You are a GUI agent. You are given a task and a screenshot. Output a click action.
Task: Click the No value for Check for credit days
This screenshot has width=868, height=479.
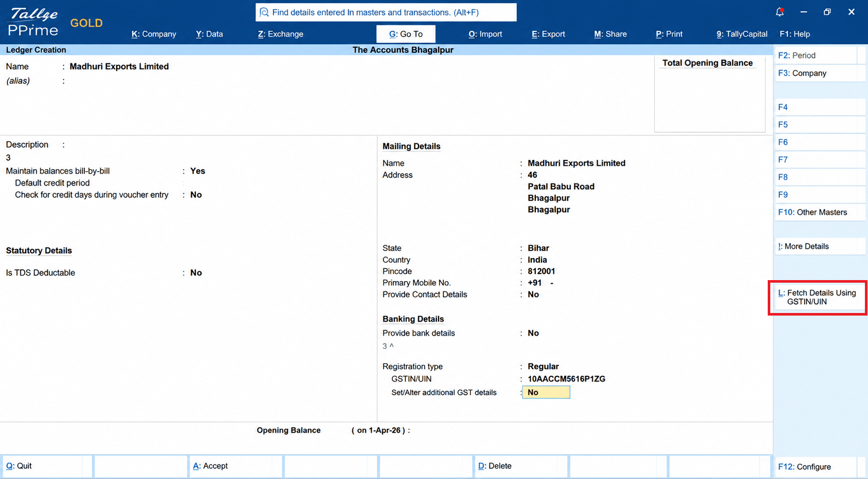click(196, 195)
